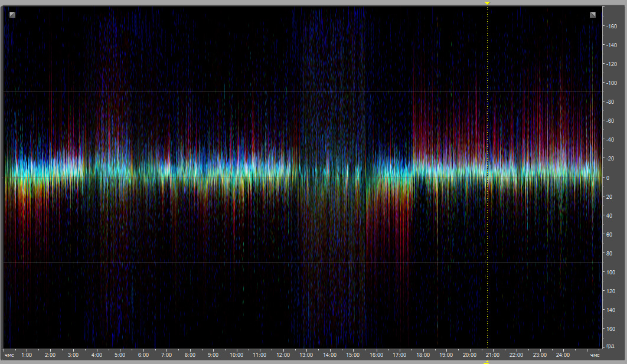
Task: Click the 160 mark on phase scale
Action: click(x=611, y=329)
